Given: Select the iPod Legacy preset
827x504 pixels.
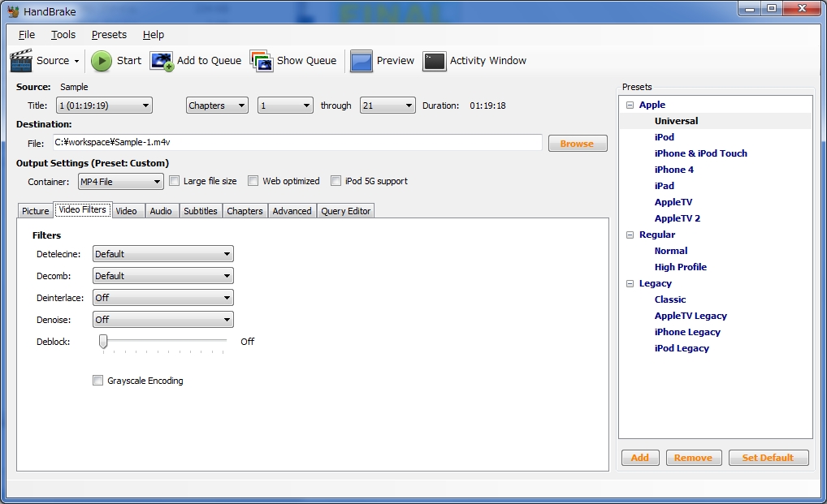Looking at the screenshot, I should 682,349.
